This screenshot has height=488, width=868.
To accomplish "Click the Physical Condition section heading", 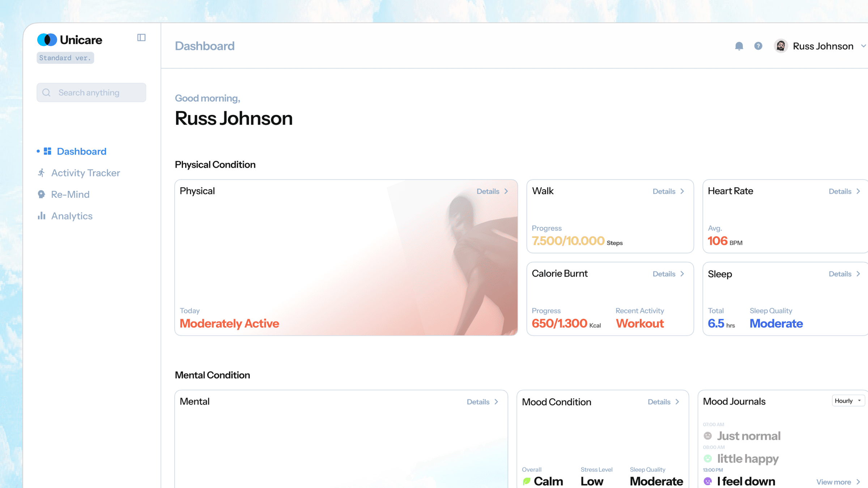I will click(215, 165).
